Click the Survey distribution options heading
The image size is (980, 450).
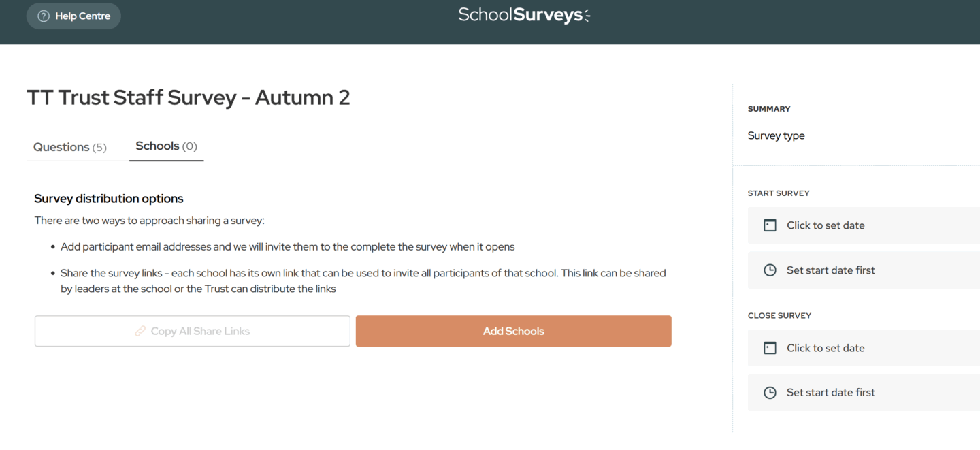coord(109,199)
